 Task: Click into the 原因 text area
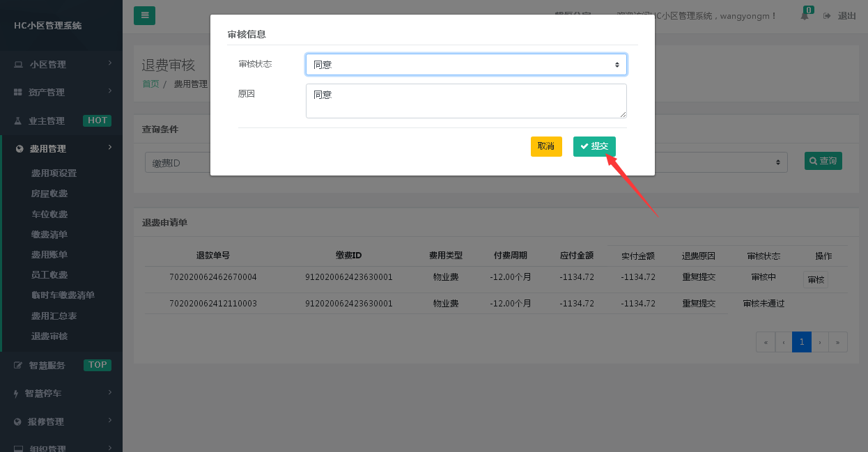pyautogui.click(x=466, y=101)
